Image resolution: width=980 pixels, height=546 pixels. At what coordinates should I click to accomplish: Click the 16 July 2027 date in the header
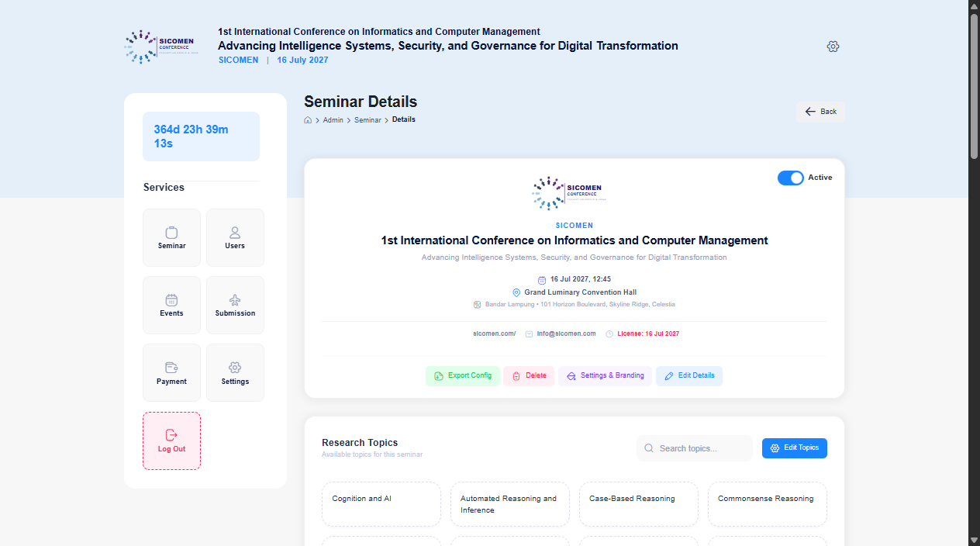pos(302,60)
